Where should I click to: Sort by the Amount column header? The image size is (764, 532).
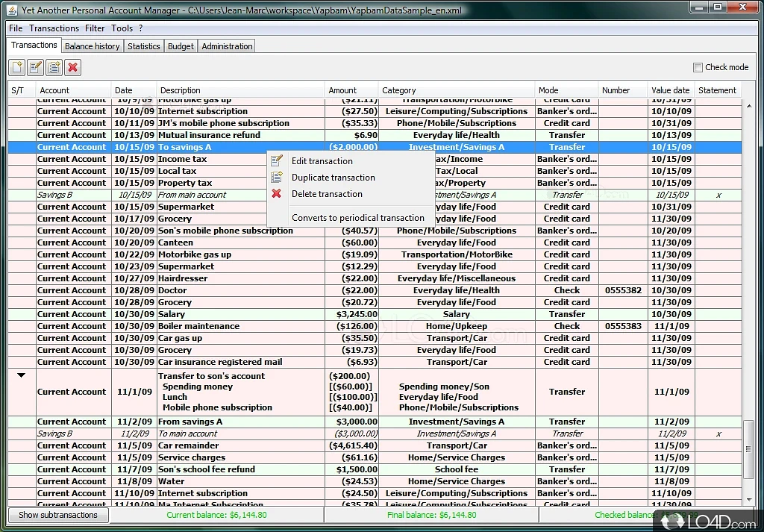[343, 90]
